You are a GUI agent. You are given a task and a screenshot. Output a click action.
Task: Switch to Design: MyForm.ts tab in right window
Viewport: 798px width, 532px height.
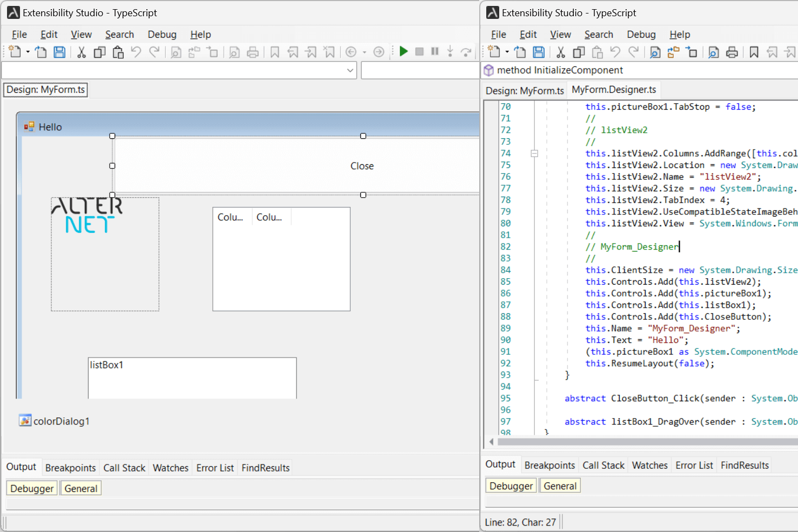tap(525, 91)
